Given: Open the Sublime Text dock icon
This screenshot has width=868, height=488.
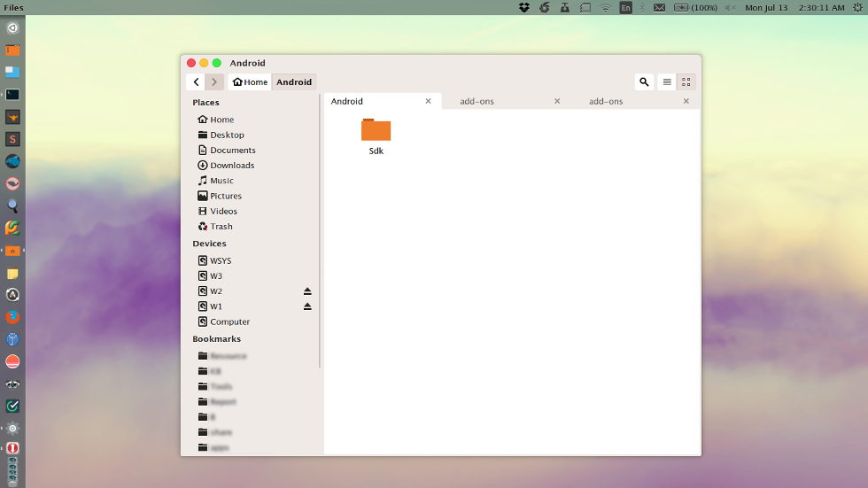Looking at the screenshot, I should (12, 139).
